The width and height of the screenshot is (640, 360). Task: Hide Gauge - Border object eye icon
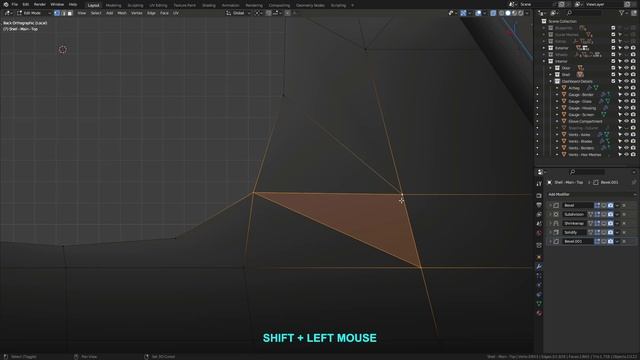click(627, 95)
